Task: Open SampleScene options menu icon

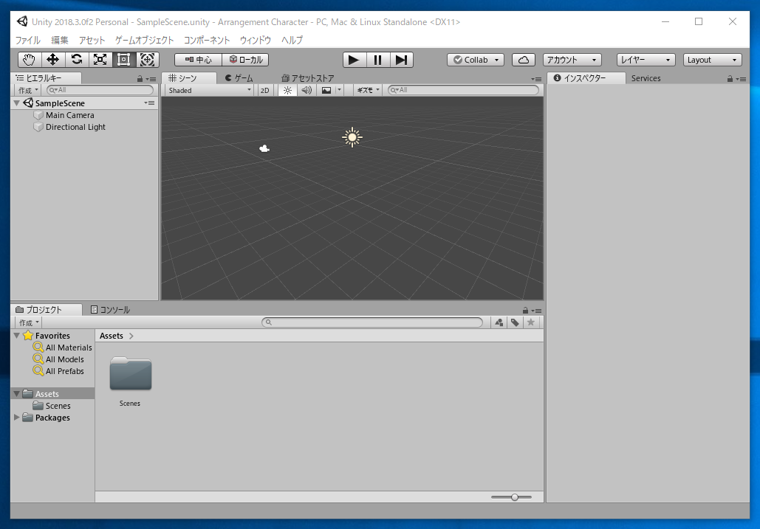Action: point(149,103)
